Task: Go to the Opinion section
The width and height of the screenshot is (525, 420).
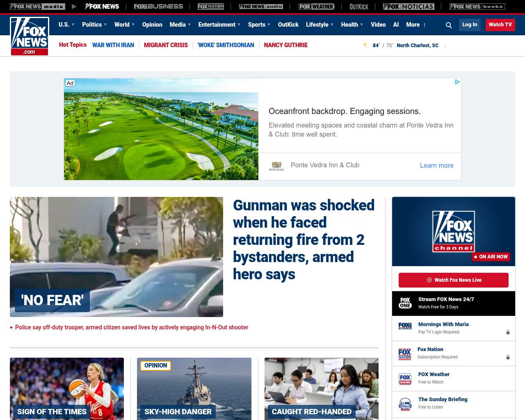Action: click(152, 25)
